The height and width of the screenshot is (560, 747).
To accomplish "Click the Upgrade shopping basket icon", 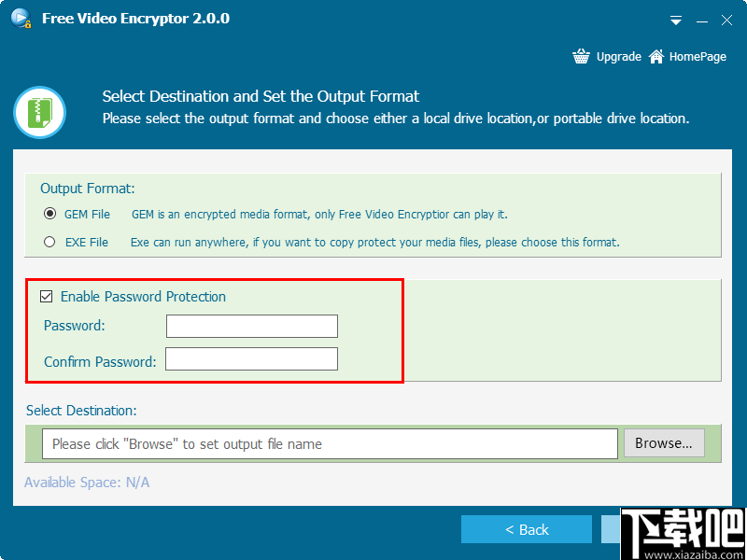I will (581, 56).
